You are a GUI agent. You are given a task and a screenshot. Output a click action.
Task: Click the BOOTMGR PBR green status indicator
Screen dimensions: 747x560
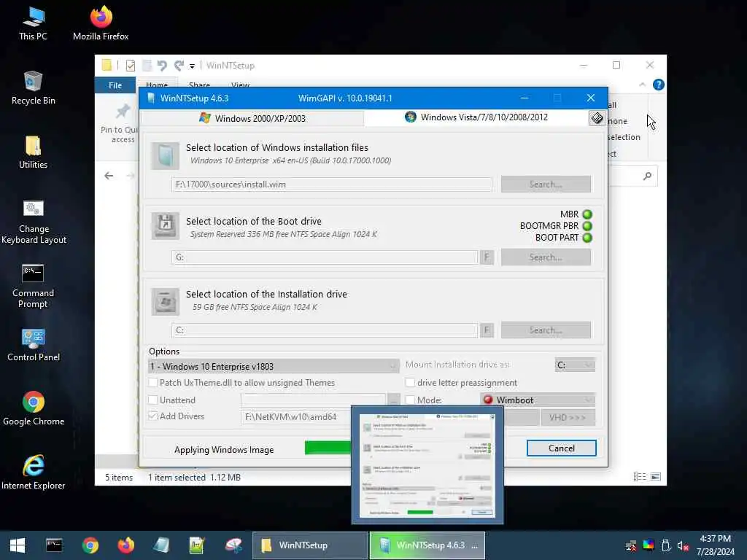pos(587,226)
